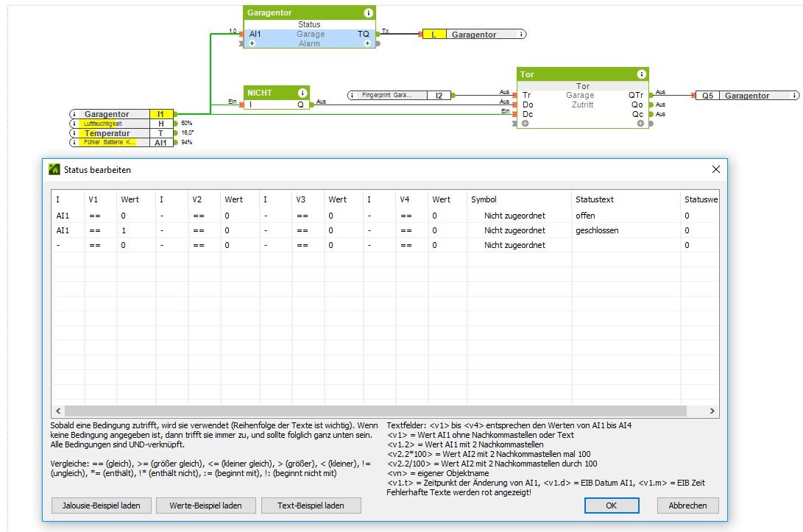Image resolution: width=803 pixels, height=532 pixels.
Task: Click left arrow of horizontal scrollbar
Action: pyautogui.click(x=58, y=411)
